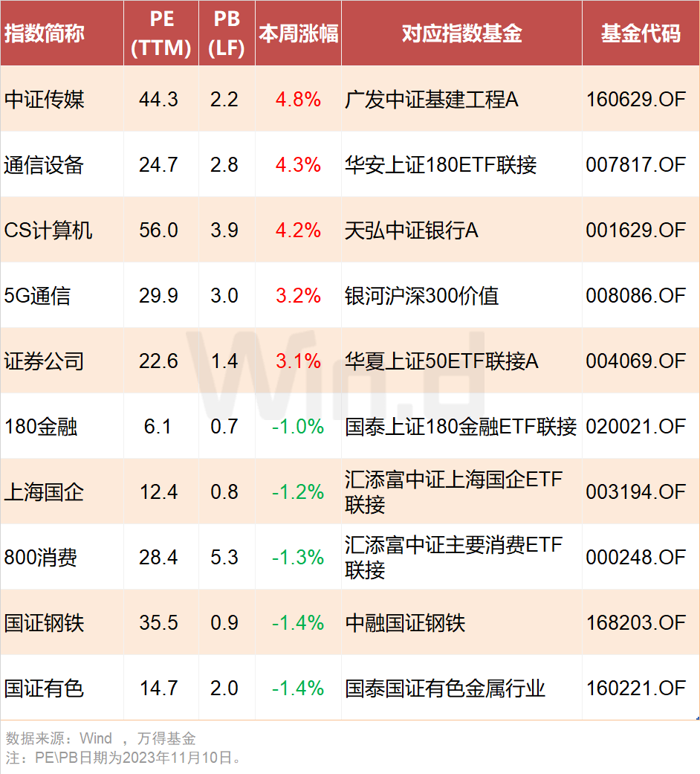Click weekly change -1.2%
The height and width of the screenshot is (774, 700).
[298, 491]
